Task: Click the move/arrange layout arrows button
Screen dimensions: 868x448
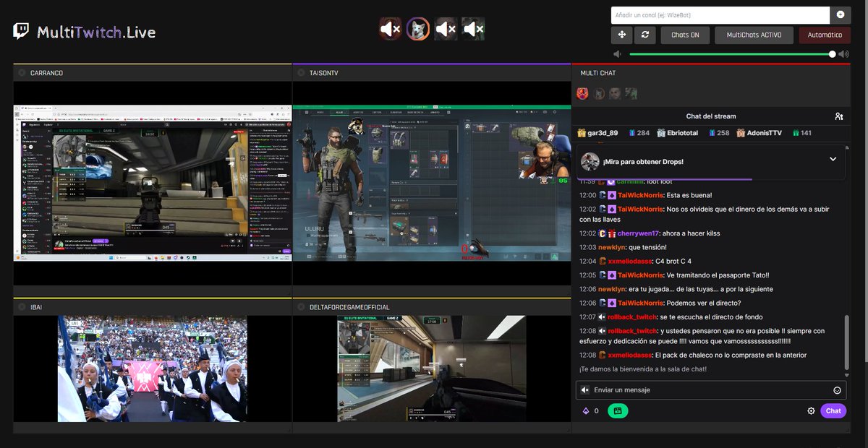Action: (621, 35)
